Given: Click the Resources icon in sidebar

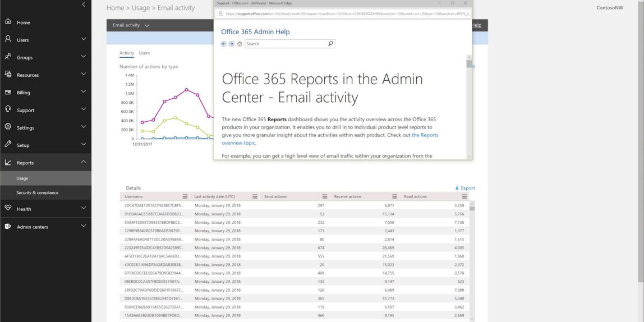Looking at the screenshot, I should click(x=8, y=75).
